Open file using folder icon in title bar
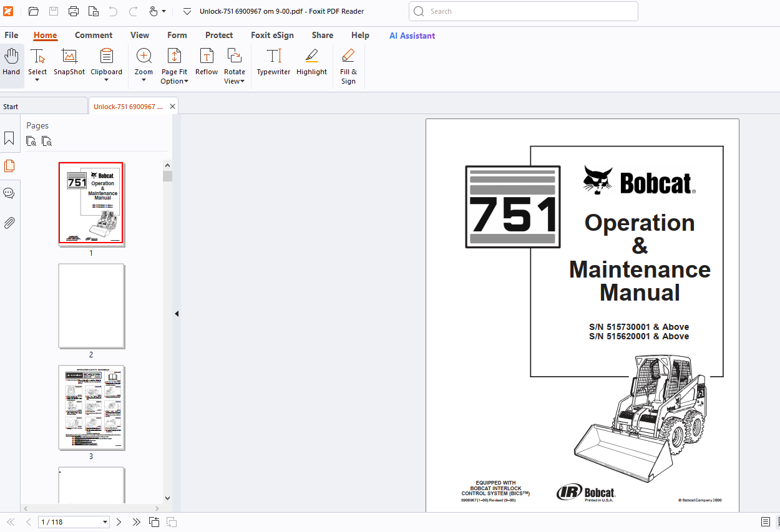The height and width of the screenshot is (532, 780). 34,11
